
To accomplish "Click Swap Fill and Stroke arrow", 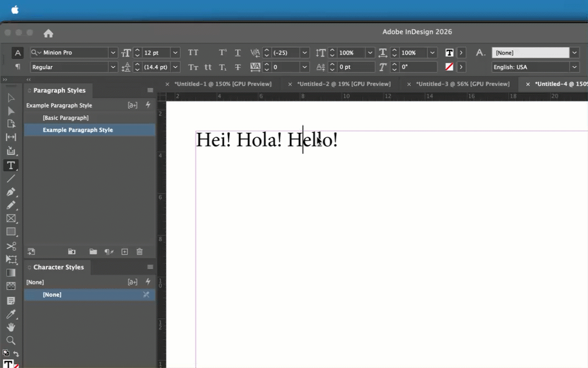I will click(x=16, y=354).
